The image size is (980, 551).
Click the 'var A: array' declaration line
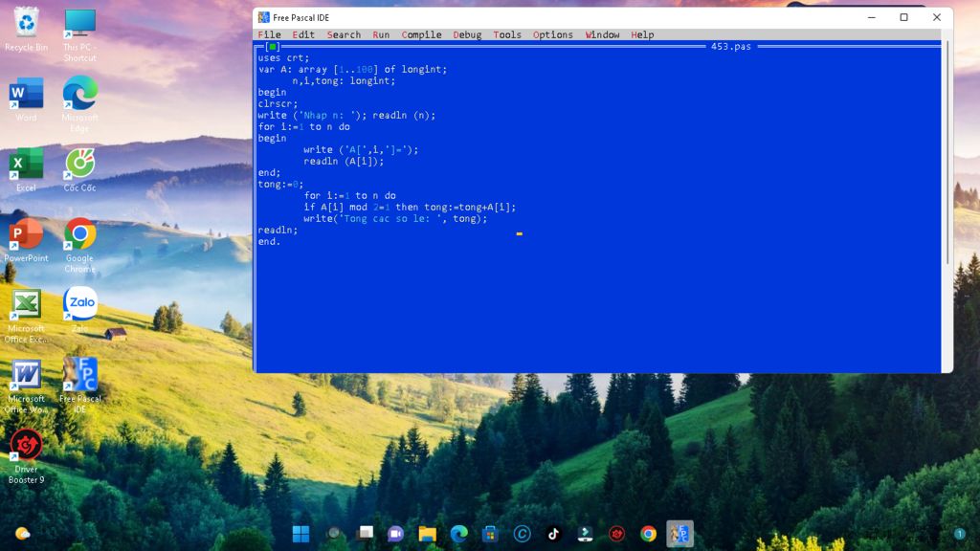coord(352,69)
